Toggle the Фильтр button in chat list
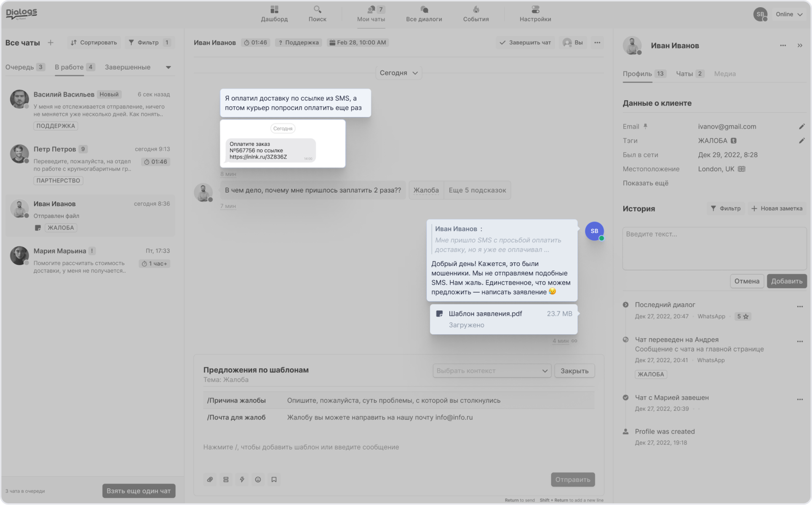Image resolution: width=812 pixels, height=505 pixels. [x=149, y=43]
